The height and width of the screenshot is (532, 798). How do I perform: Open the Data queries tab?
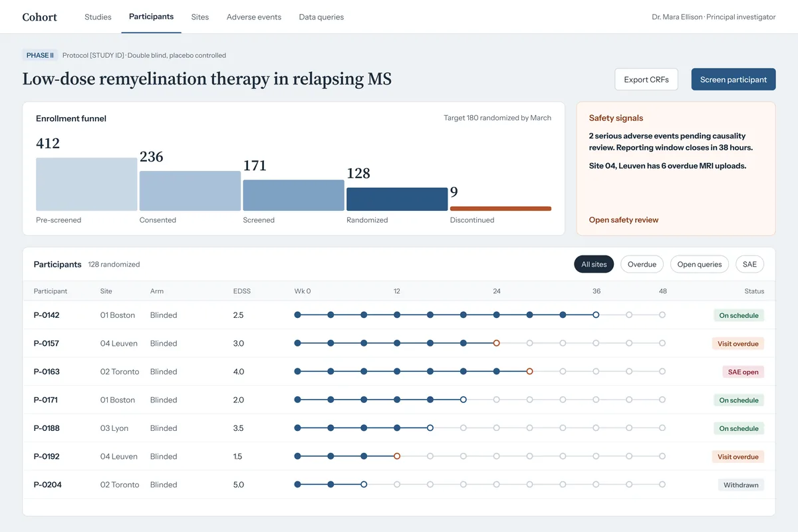pos(321,17)
